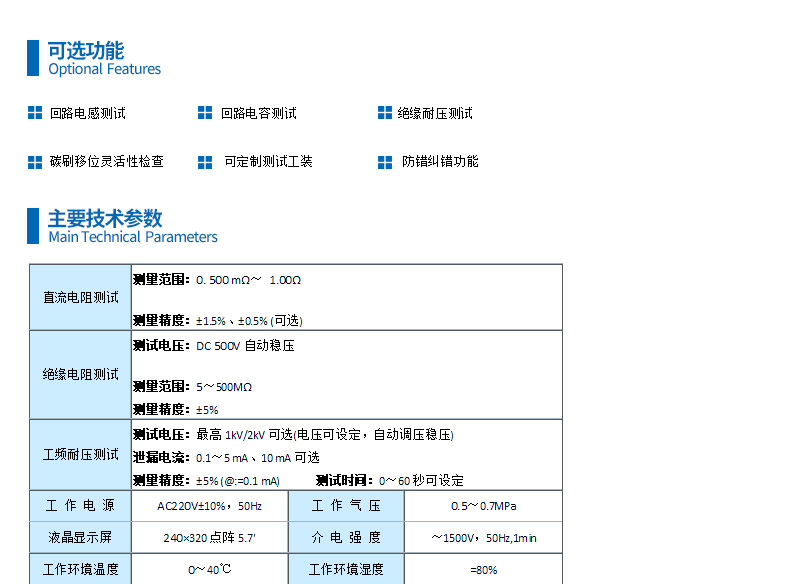Click the grid icon beside 回路电感测试

coord(35,113)
